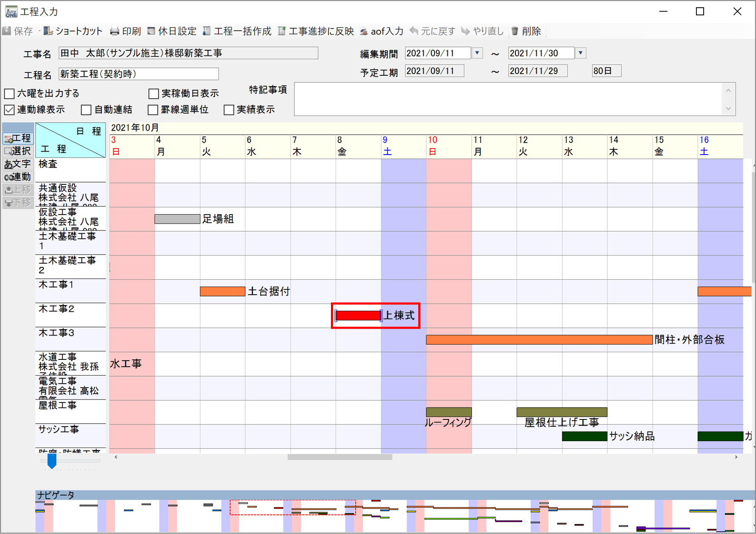Uncheck 連動線表示 checkbox
Image resolution: width=756 pixels, height=534 pixels.
9,110
